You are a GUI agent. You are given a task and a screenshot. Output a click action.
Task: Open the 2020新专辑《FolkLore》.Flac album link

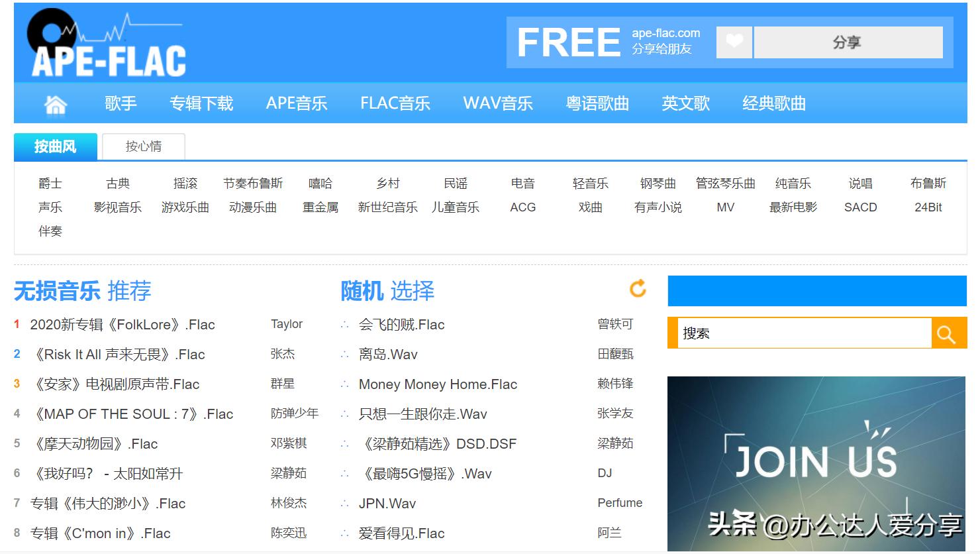(122, 325)
